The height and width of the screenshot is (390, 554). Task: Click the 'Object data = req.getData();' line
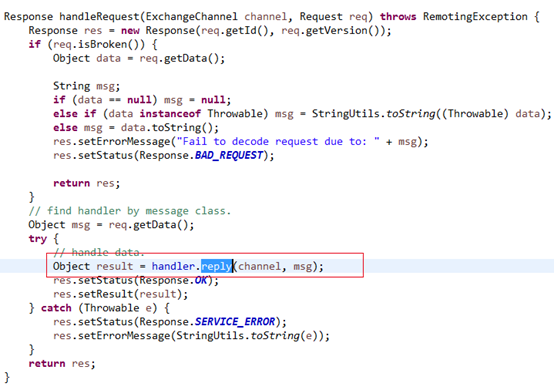coord(139,58)
